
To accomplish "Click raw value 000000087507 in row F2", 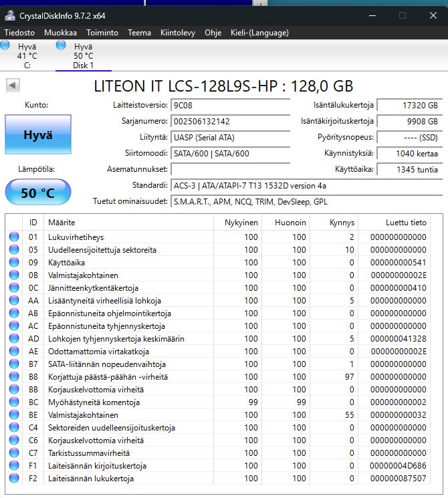I will pyautogui.click(x=398, y=479).
